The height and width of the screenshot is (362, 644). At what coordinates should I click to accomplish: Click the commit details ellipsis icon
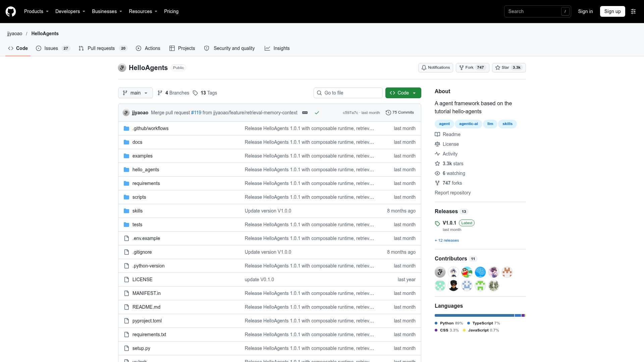point(305,113)
